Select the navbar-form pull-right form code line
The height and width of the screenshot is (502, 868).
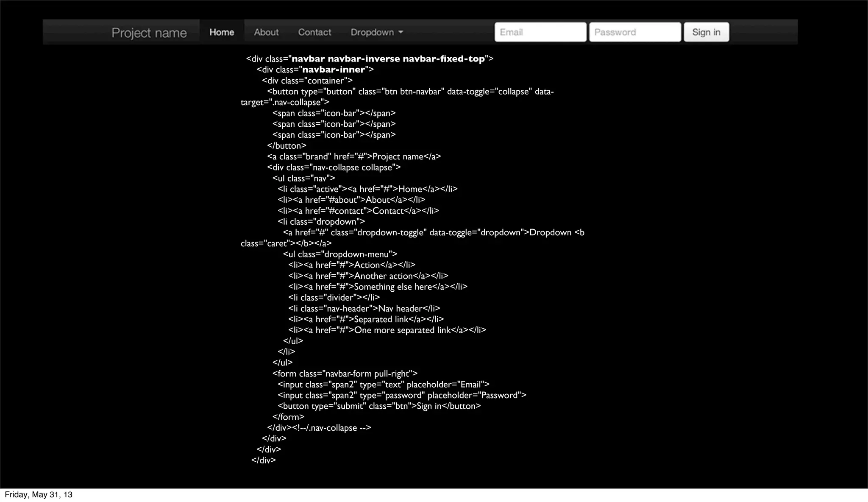tap(345, 374)
